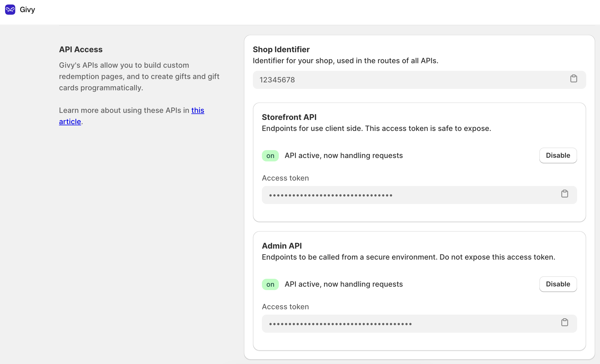Click 'This access token is safe to expose' text
The image size is (600, 364).
[x=428, y=128]
